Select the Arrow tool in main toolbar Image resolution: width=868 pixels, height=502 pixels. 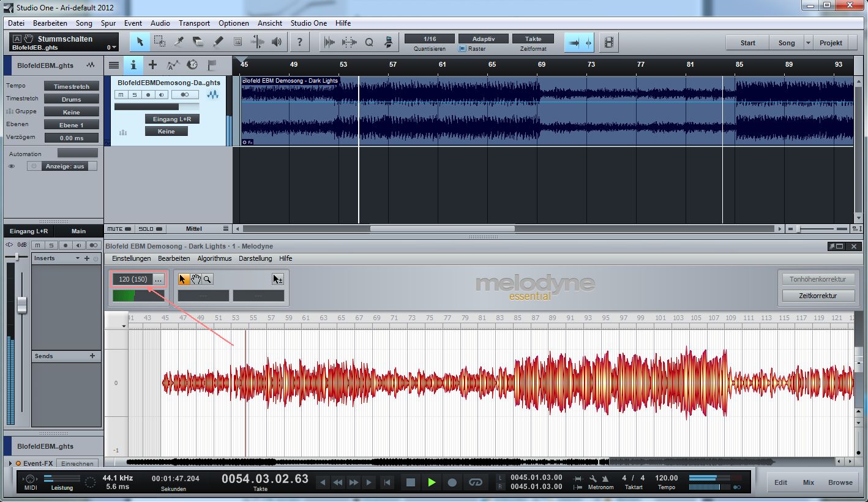coord(140,42)
